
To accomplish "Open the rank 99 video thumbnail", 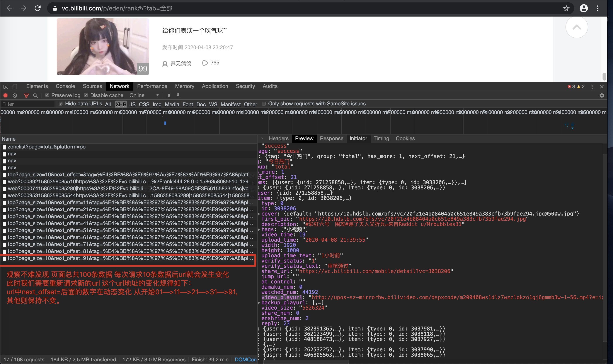I will (103, 46).
